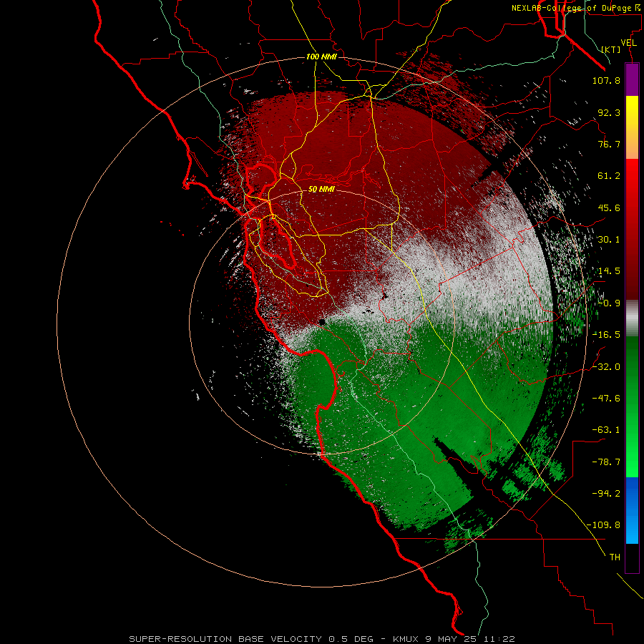Click the TH threshold label in legend
Image resolution: width=644 pixels, height=644 pixels.
pyautogui.click(x=615, y=557)
